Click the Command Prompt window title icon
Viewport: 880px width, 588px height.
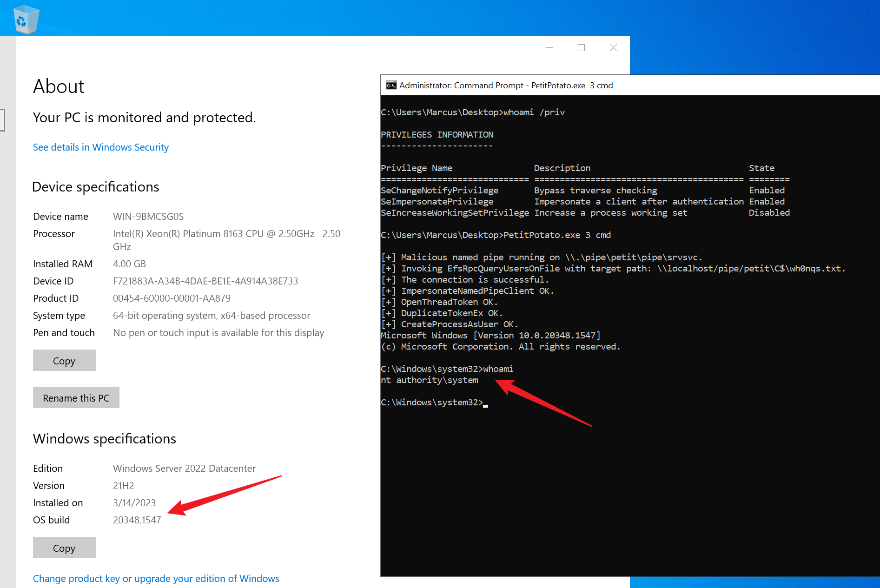tap(391, 85)
